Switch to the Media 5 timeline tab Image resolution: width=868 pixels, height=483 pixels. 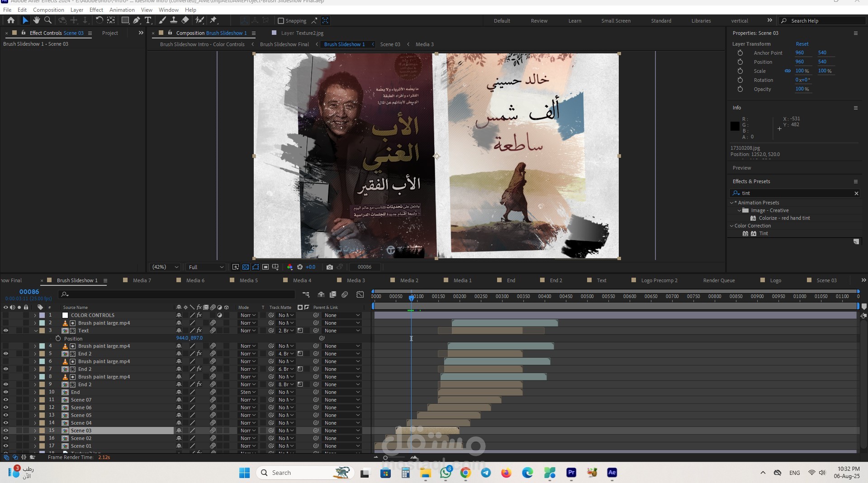click(x=249, y=280)
